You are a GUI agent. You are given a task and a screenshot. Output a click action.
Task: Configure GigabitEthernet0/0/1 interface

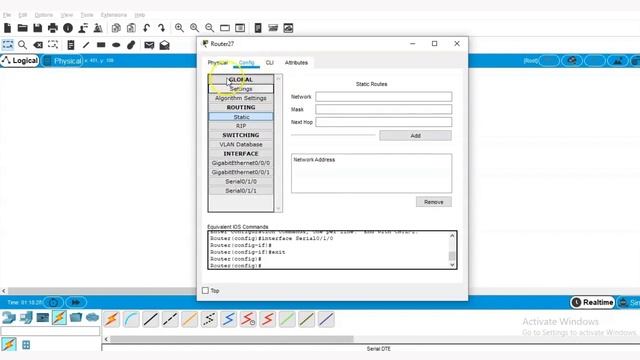click(x=241, y=172)
